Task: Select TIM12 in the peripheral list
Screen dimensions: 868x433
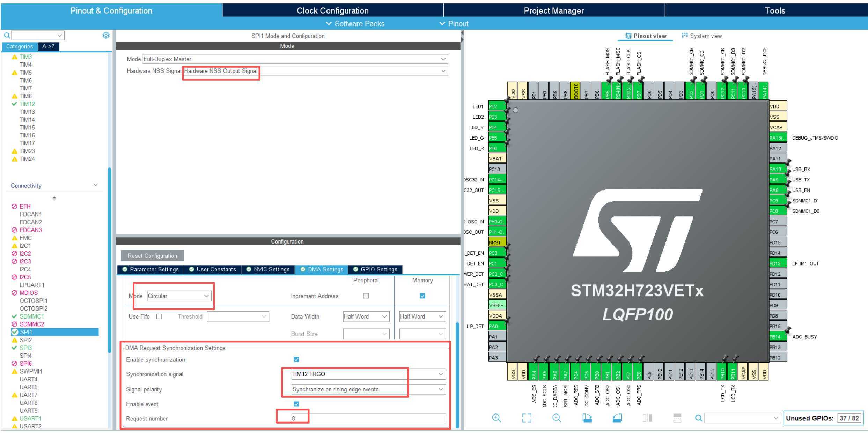Action: point(27,104)
